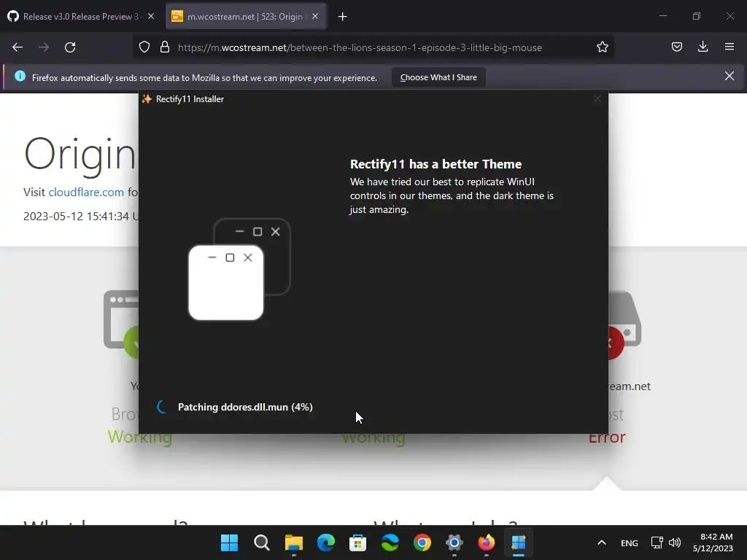
Task: Show hidden system tray icons
Action: (x=602, y=542)
